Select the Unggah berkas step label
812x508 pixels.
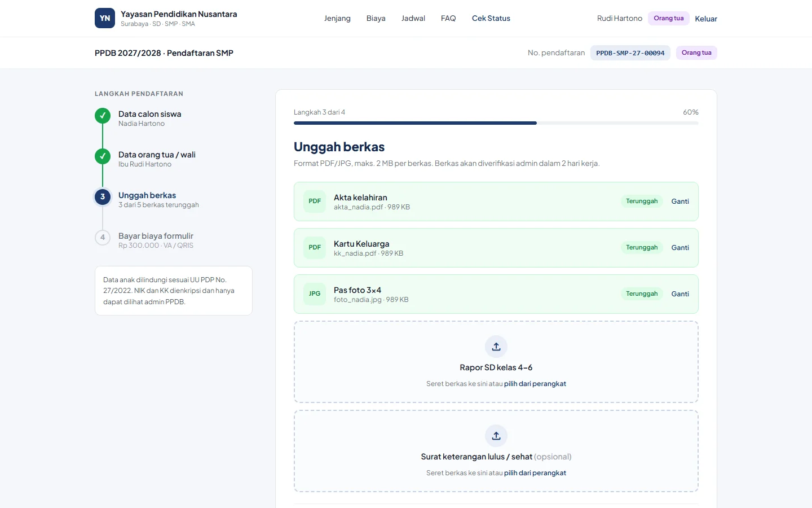147,195
